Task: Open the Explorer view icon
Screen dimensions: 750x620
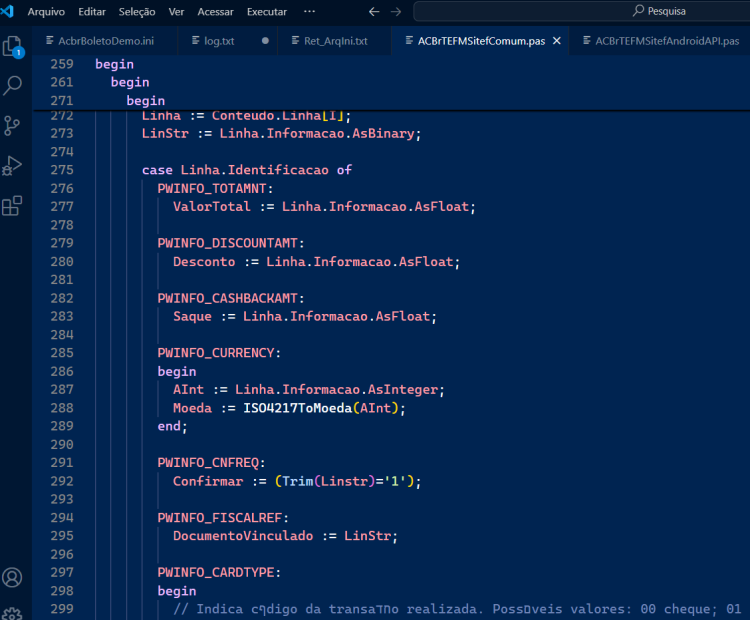Action: click(13, 46)
